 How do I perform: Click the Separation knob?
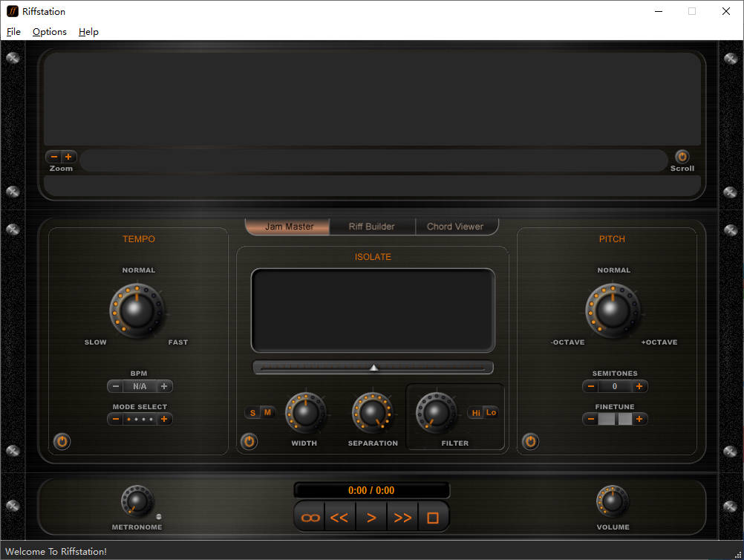[373, 412]
